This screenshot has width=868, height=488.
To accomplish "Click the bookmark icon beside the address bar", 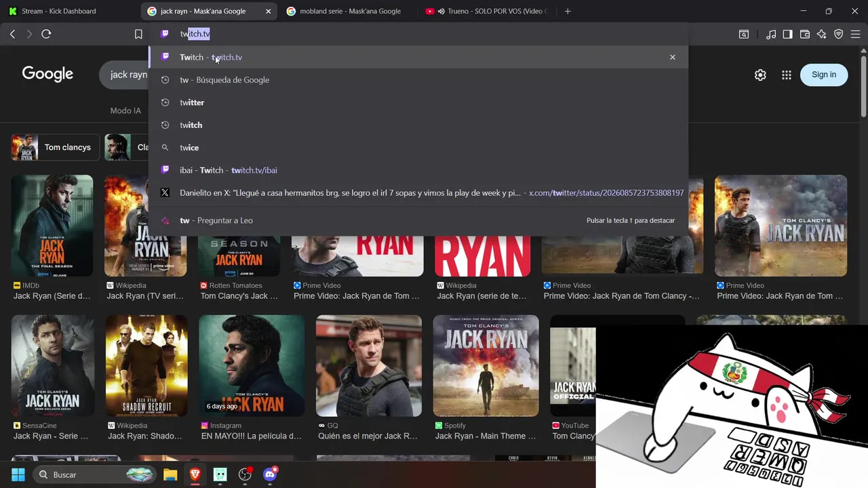I will click(138, 34).
